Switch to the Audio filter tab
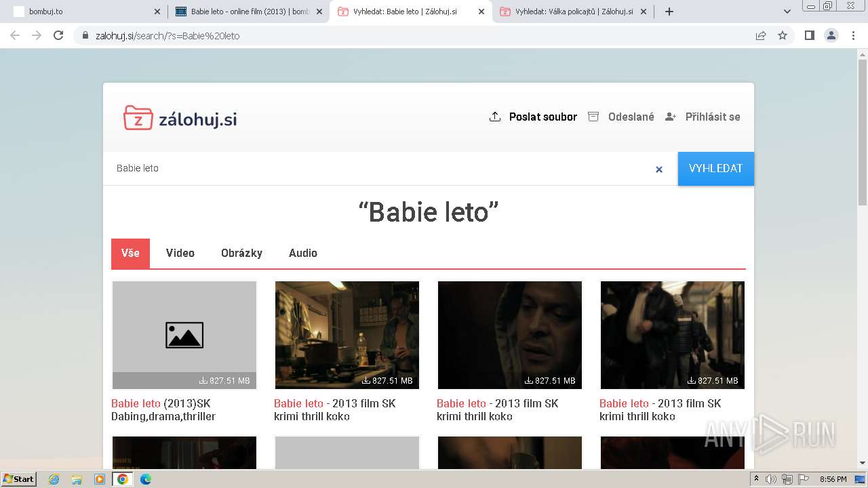The width and height of the screenshot is (868, 488). (x=303, y=253)
